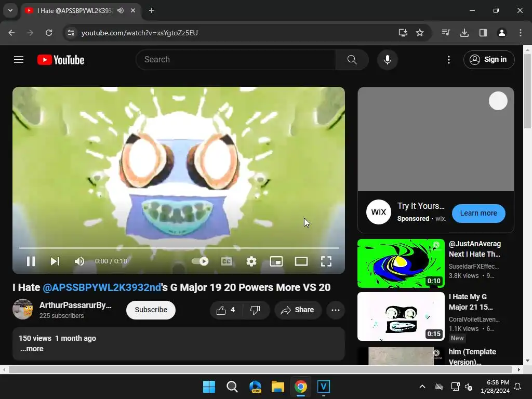The width and height of the screenshot is (532, 399).
Task: Click the address bar URL
Action: pos(139,33)
